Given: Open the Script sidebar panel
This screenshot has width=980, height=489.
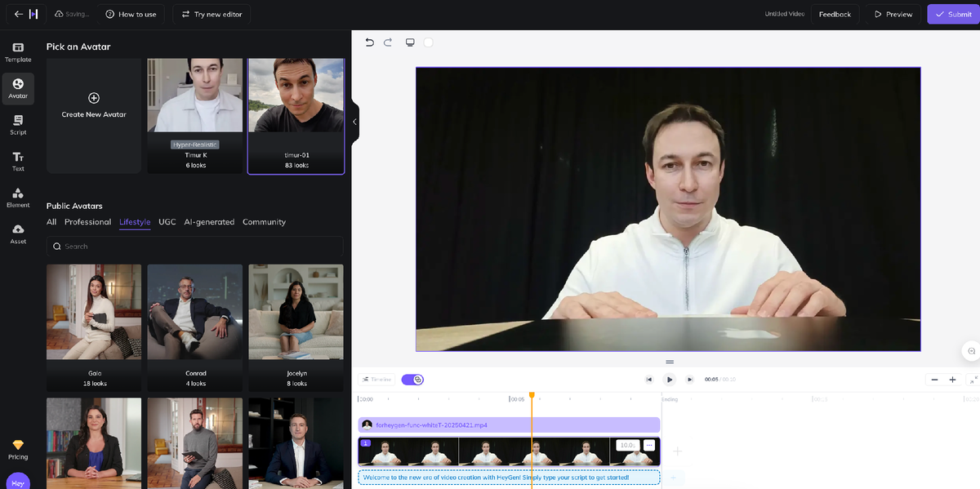Looking at the screenshot, I should [18, 125].
